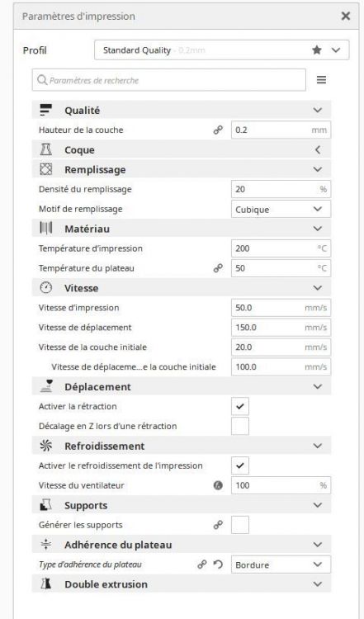Click link icon beside Température du plateau

tap(218, 268)
